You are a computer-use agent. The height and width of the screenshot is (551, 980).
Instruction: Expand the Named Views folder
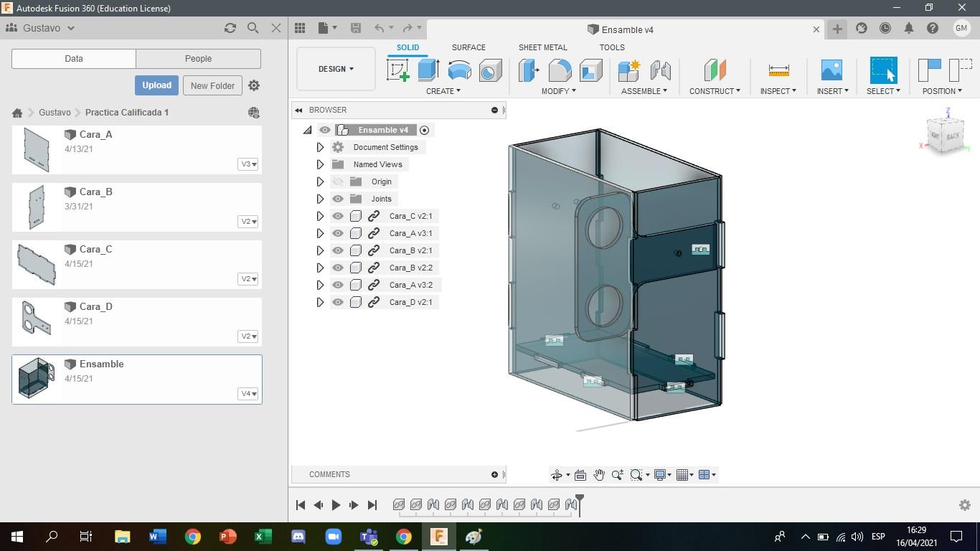320,164
